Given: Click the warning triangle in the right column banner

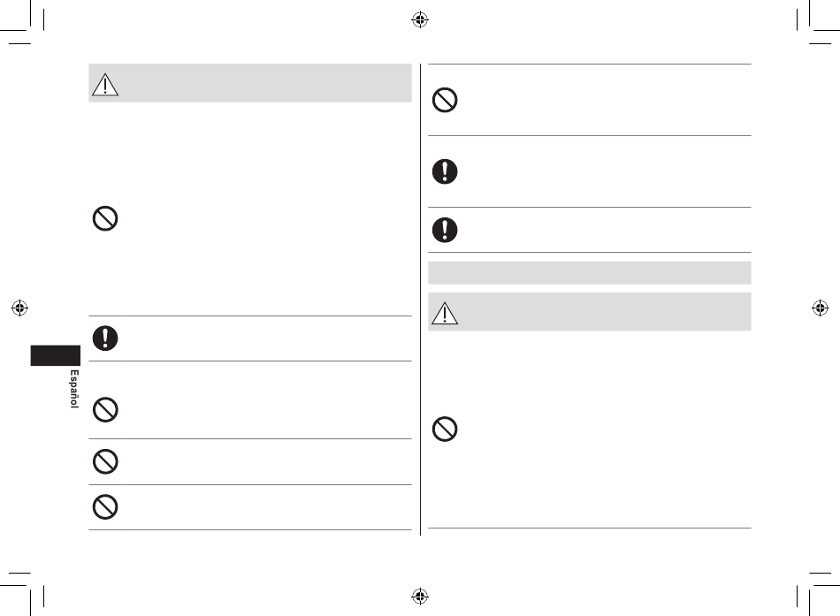Looking at the screenshot, I should pos(445,314).
